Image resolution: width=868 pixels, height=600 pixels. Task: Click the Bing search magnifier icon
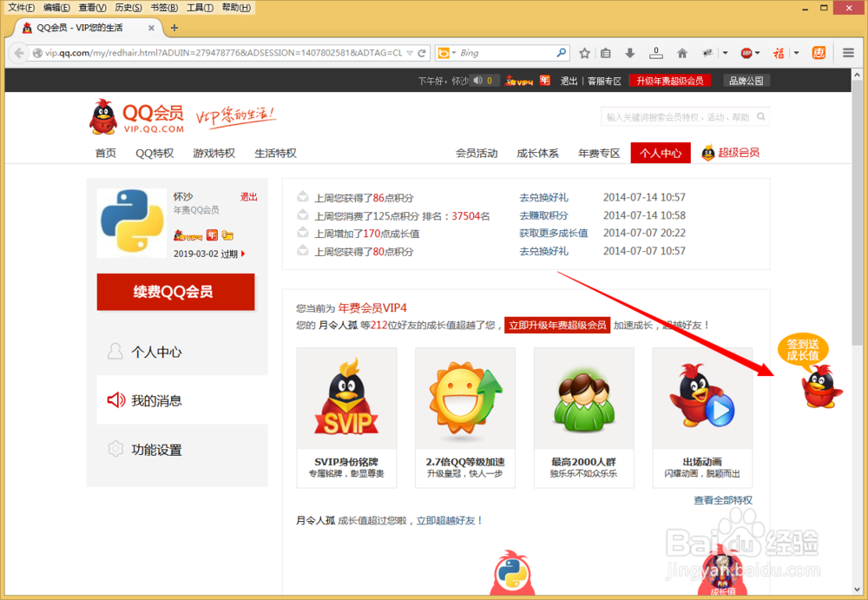[561, 53]
